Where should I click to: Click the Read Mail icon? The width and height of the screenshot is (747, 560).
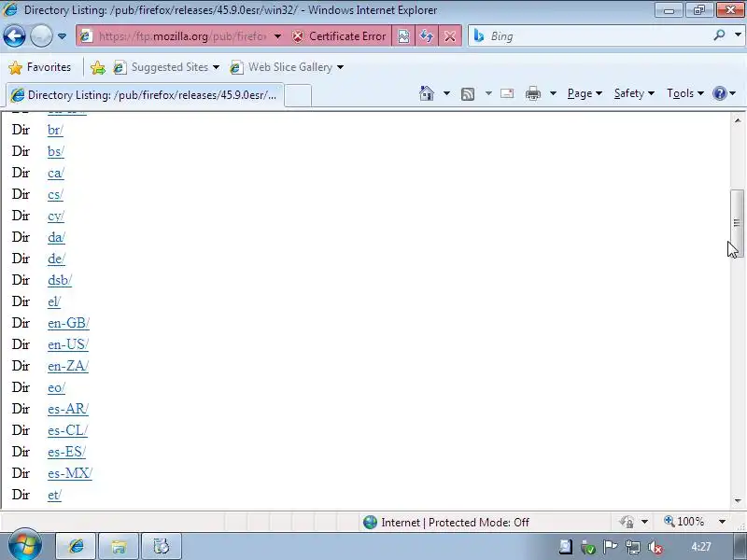pyautogui.click(x=507, y=93)
